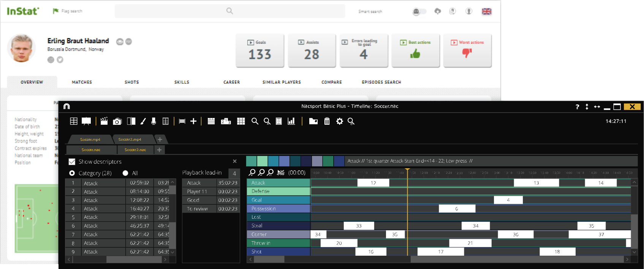The image size is (644, 269).
Task: Open the Best actions card
Action: pos(416,51)
